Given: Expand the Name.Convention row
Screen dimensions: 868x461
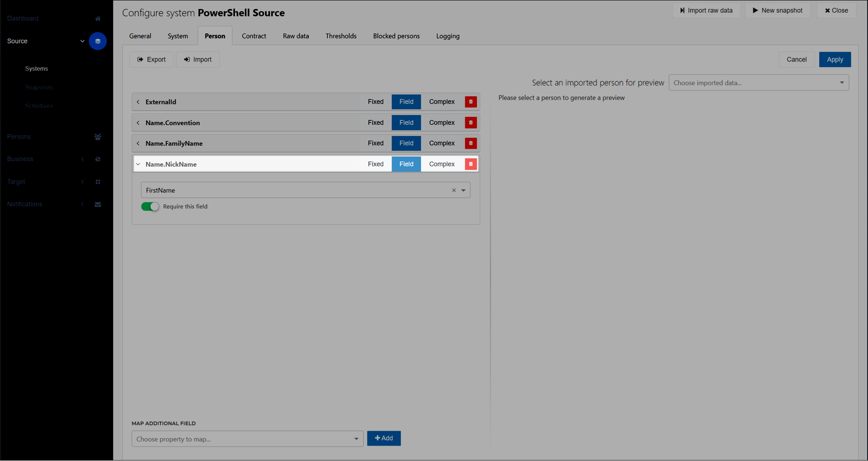Looking at the screenshot, I should click(138, 123).
